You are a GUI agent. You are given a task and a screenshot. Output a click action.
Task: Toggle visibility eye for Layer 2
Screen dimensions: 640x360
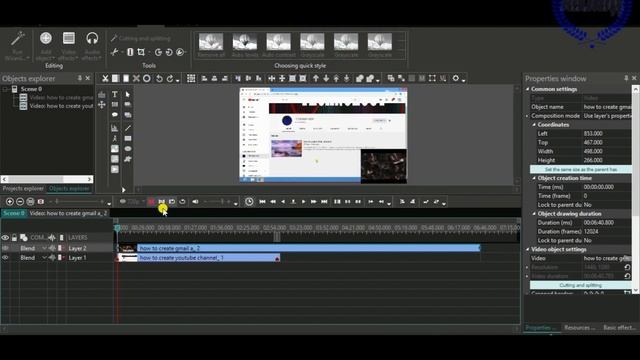(x=5, y=248)
